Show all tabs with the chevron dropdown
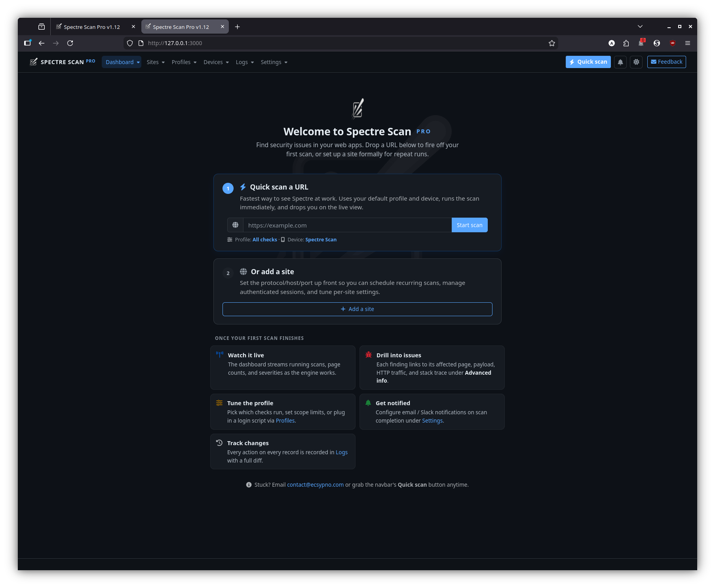 (640, 27)
